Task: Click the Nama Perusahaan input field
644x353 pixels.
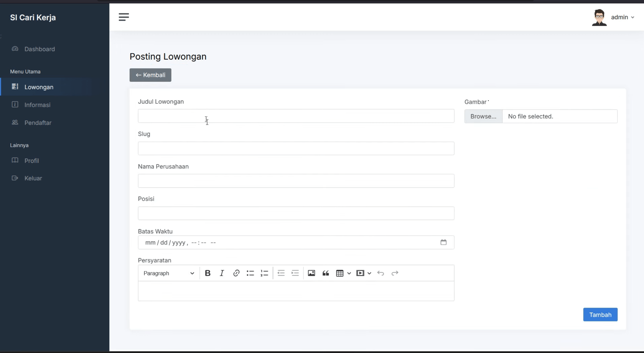Action: 296,181
